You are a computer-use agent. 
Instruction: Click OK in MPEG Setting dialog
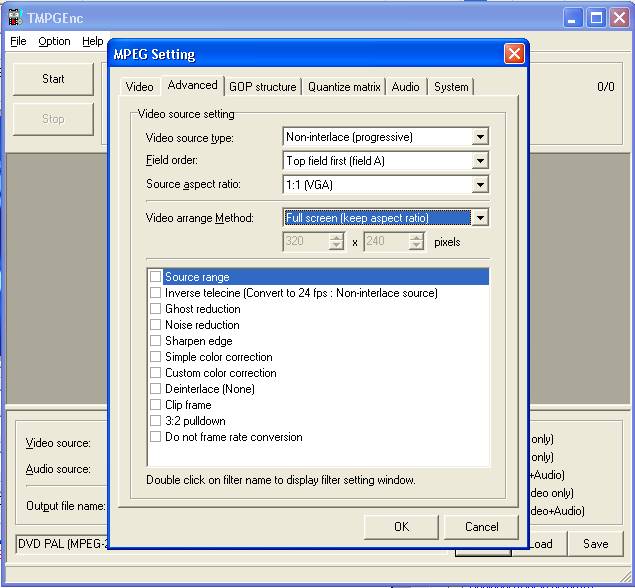tap(401, 526)
